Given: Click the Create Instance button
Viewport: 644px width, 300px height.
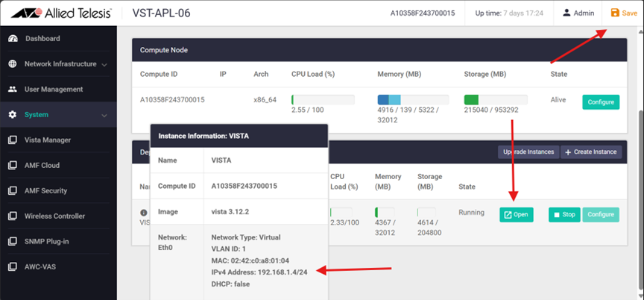Looking at the screenshot, I should (x=591, y=152).
